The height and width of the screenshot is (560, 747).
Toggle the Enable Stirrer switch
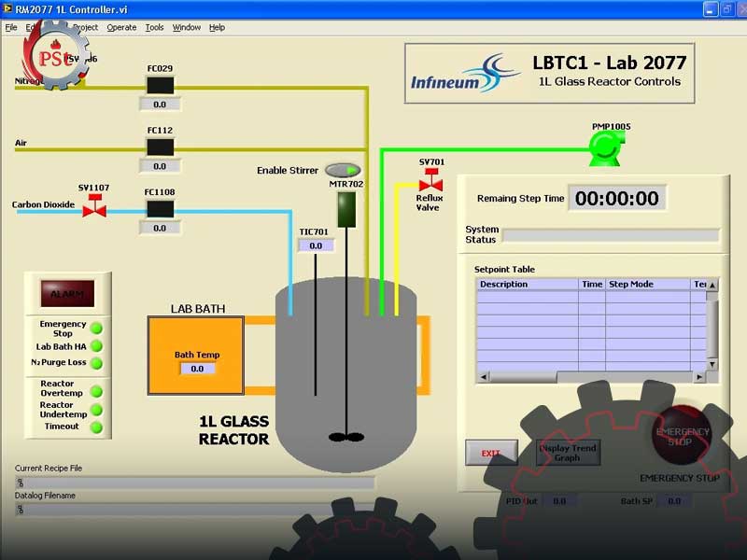[343, 170]
